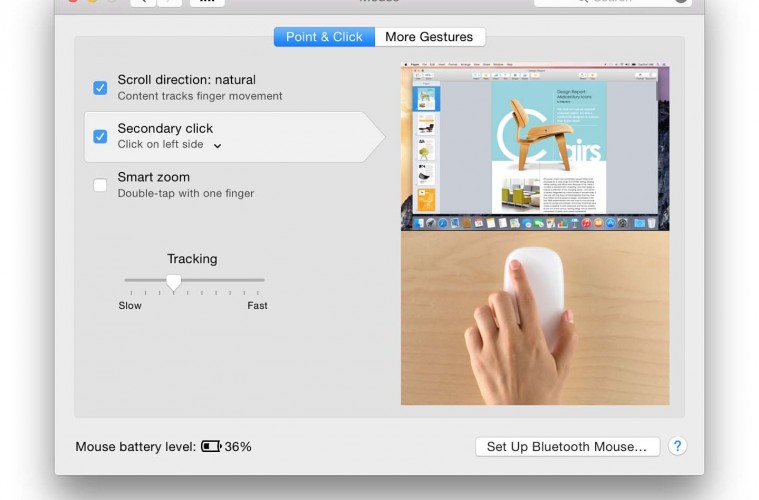Click the 'Slow' tracking label
The image size is (759, 500).
tap(130, 306)
